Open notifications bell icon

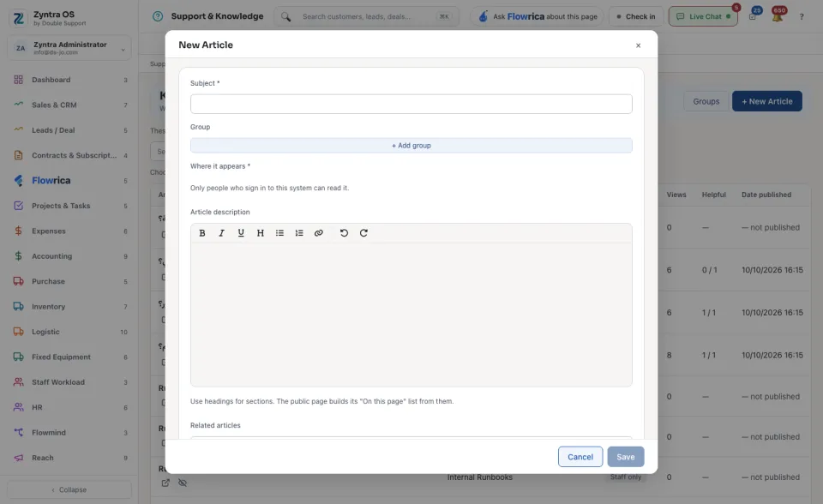click(778, 17)
